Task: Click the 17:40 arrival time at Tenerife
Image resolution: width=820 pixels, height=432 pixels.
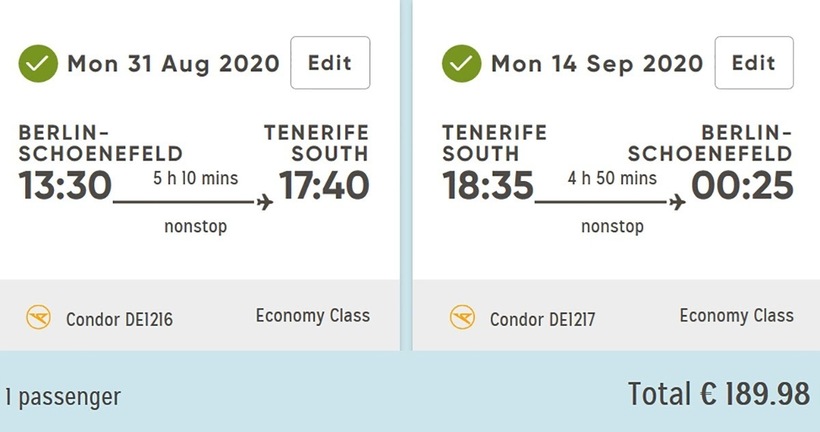Action: click(x=323, y=186)
